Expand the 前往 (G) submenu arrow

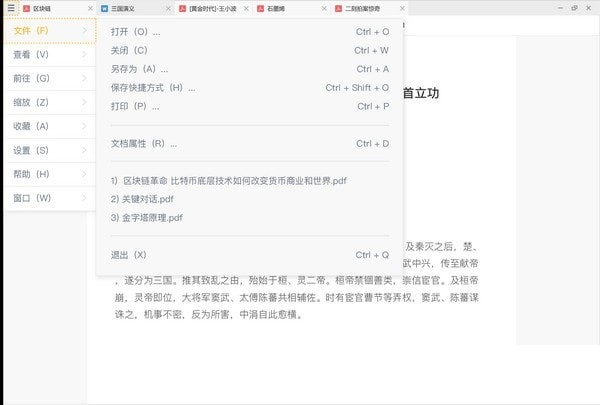[x=85, y=78]
